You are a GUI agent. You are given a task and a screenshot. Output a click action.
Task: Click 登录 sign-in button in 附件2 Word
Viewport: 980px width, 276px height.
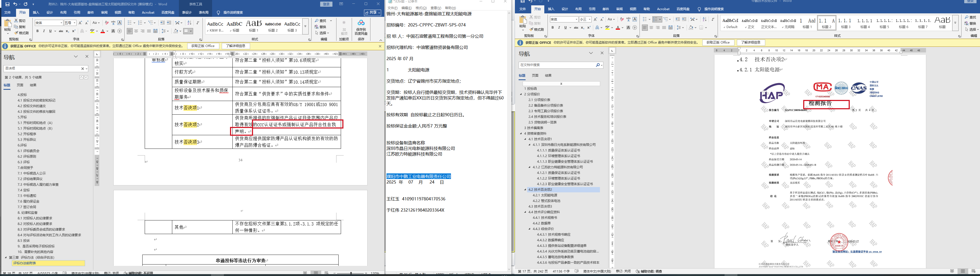[326, 4]
